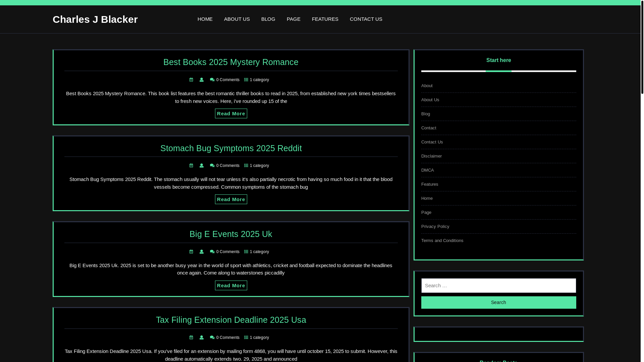644x362 pixels.
Task: Open Contact link in Start here sidebar
Action: pos(429,128)
